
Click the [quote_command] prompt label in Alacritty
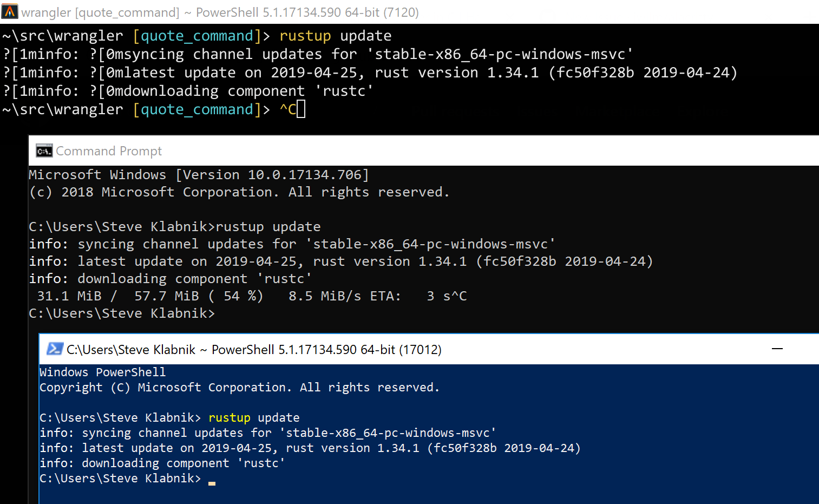196,35
